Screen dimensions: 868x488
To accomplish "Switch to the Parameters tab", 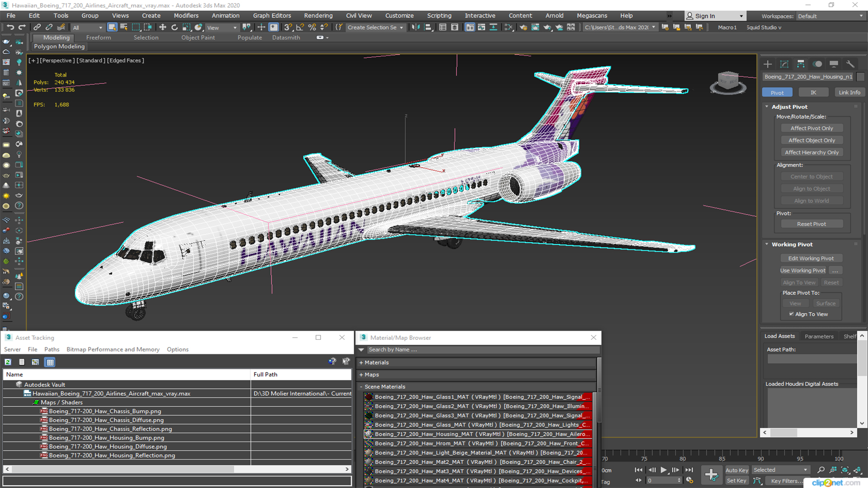I will coord(819,336).
